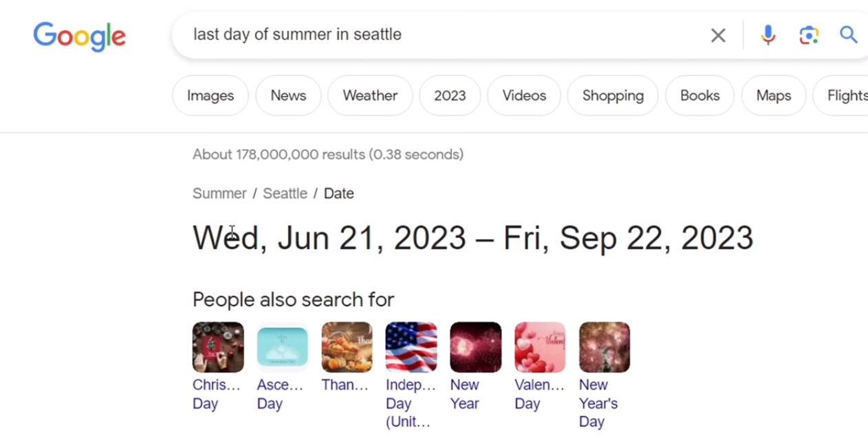Open the Shopping filter
Screen dimensions: 868x447
click(x=613, y=96)
